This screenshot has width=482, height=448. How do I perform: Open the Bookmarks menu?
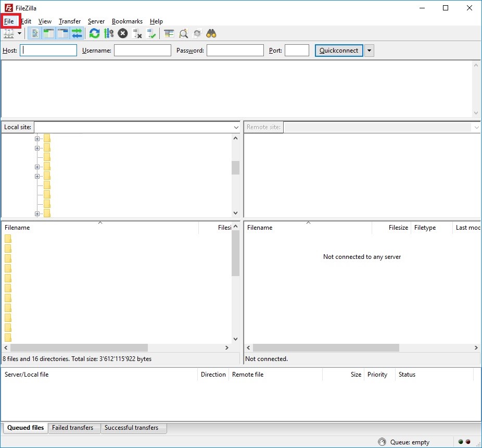point(127,21)
